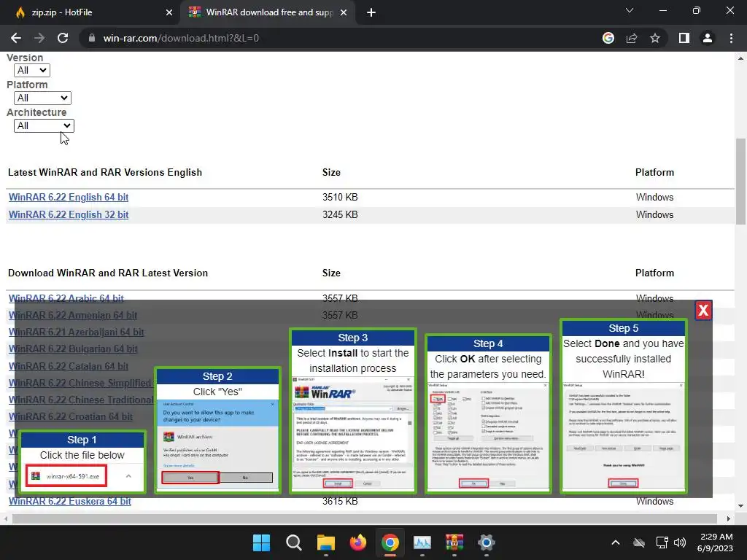Image resolution: width=747 pixels, height=560 pixels.
Task: Open WinRAR 6.22 Euskera 64 bit link
Action: tap(70, 502)
